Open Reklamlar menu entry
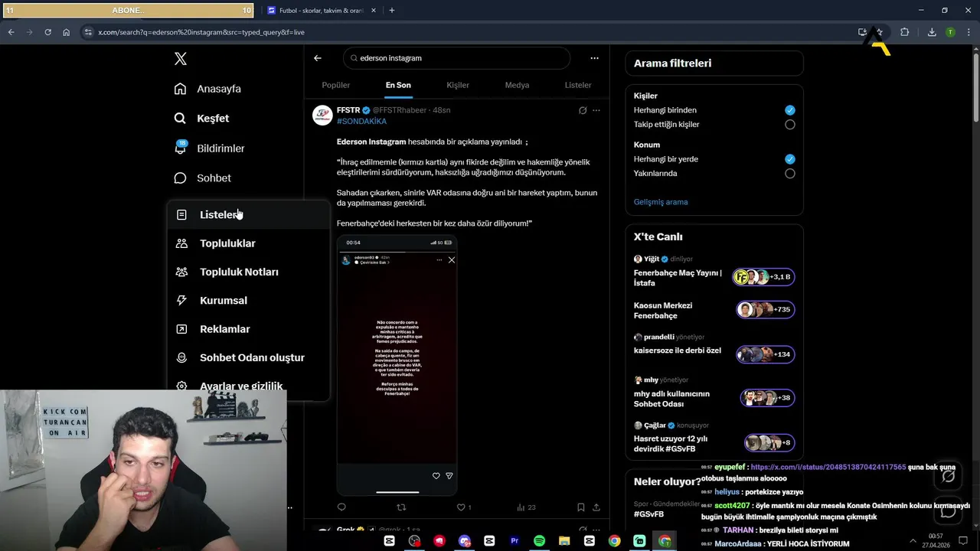Image resolution: width=980 pixels, height=551 pixels. [249, 329]
